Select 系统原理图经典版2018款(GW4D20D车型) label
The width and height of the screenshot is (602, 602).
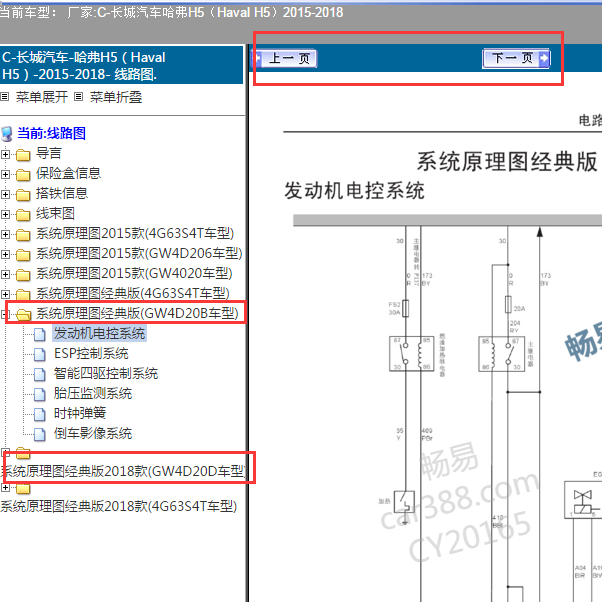(x=123, y=471)
